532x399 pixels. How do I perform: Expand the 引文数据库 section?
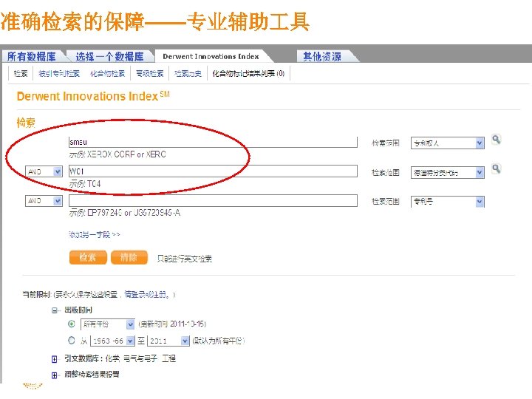(54, 359)
